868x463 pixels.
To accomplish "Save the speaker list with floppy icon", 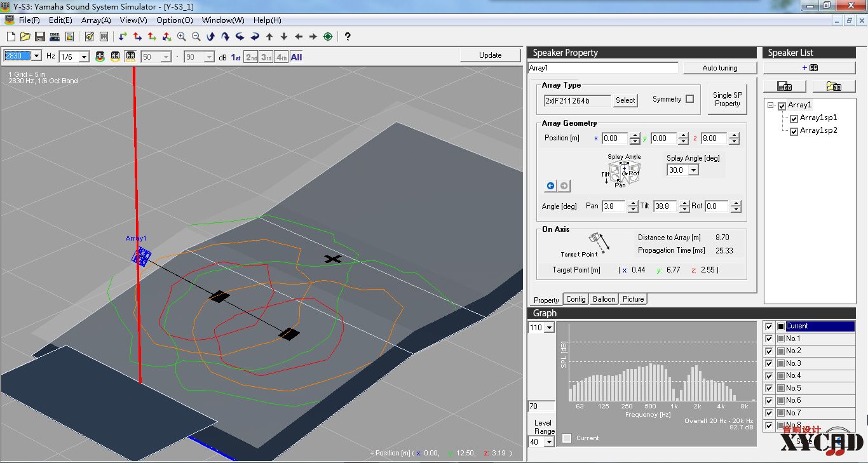I will tap(784, 86).
